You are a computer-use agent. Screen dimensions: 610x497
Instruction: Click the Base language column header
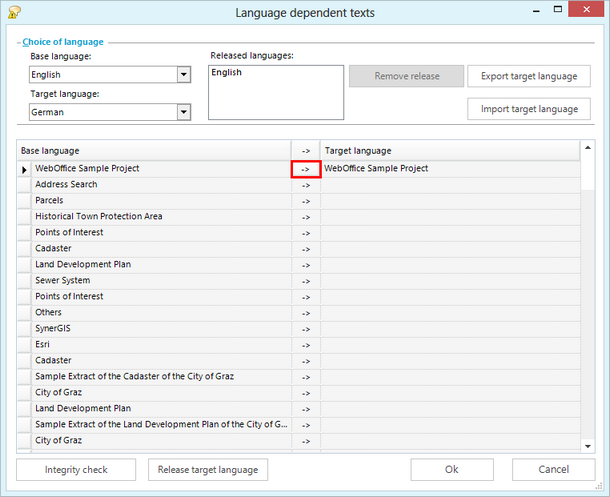point(154,150)
